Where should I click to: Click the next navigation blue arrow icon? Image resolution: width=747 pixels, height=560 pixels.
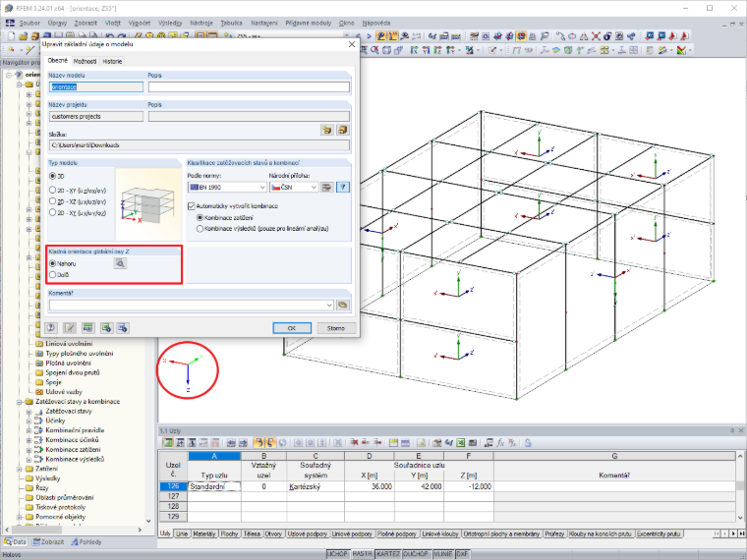point(369,36)
